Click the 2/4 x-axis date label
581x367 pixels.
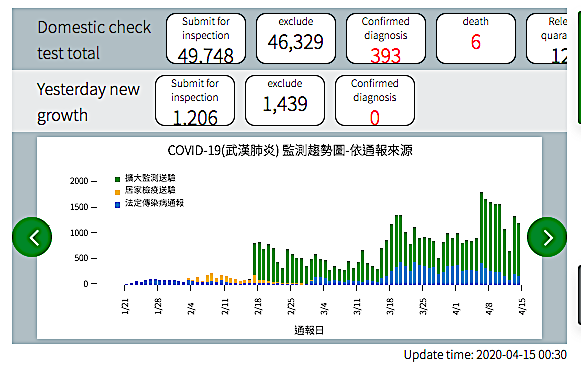191,308
